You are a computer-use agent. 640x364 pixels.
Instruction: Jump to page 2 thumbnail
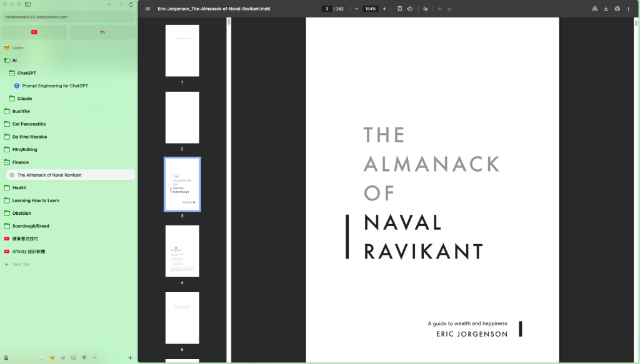(x=182, y=117)
